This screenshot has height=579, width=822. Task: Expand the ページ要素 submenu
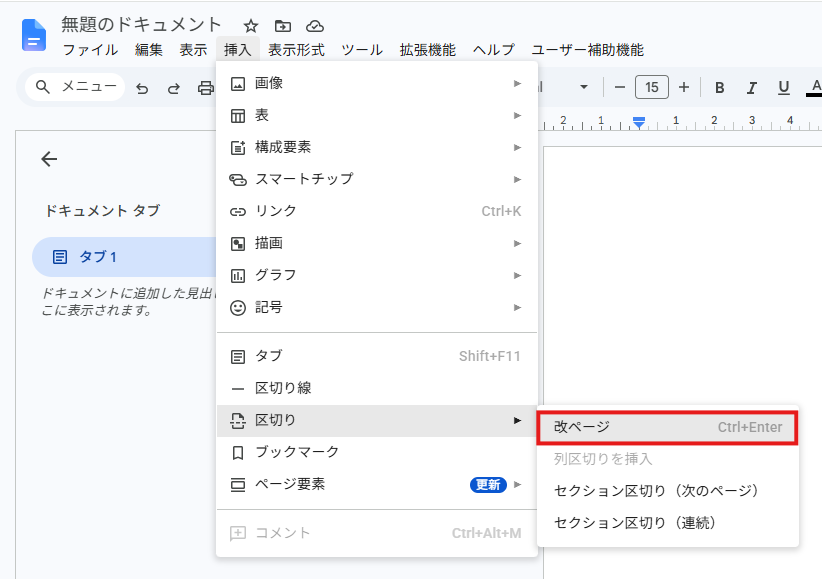click(377, 484)
